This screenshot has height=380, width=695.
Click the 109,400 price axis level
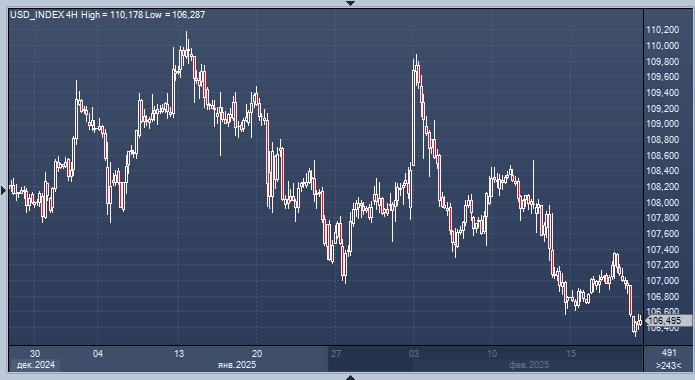tap(663, 93)
